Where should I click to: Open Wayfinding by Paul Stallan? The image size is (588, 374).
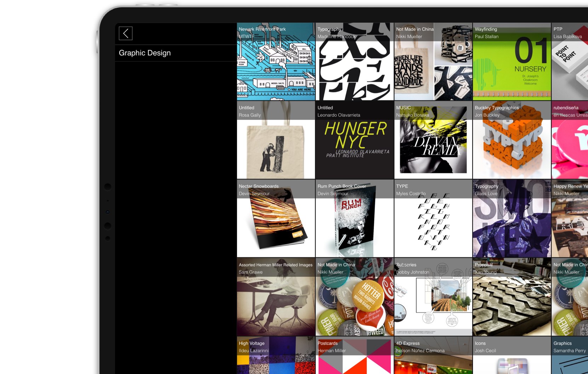click(x=512, y=62)
